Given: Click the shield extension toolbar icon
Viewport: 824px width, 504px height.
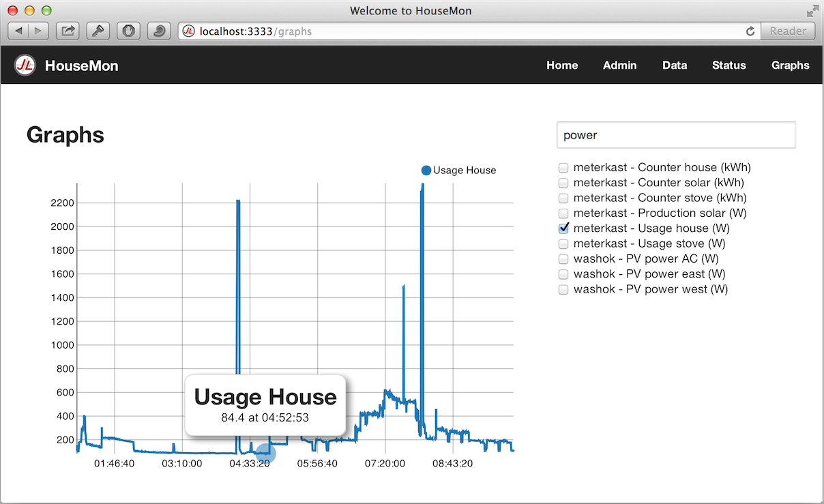Looking at the screenshot, I should [129, 31].
